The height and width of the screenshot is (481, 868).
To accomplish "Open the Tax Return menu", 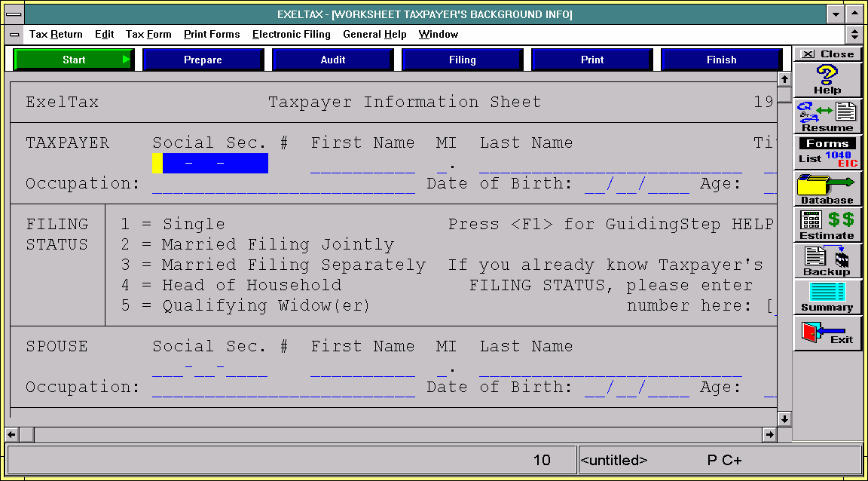I will point(56,35).
